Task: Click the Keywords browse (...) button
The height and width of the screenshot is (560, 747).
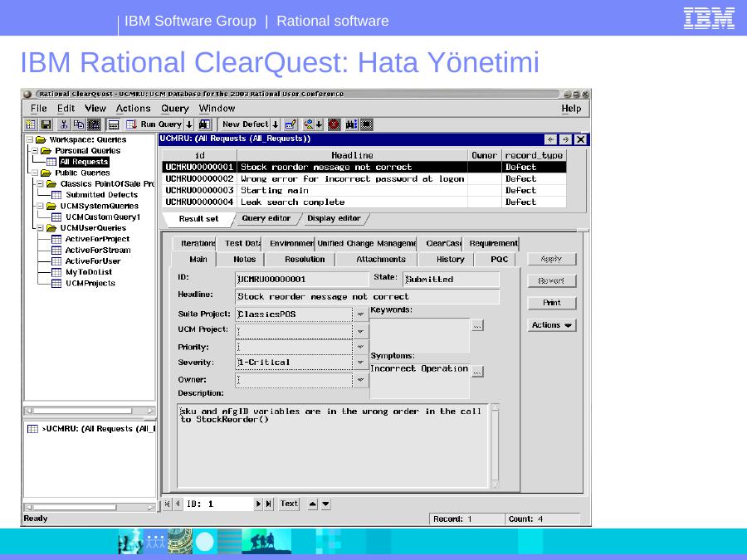Action: tap(477, 326)
